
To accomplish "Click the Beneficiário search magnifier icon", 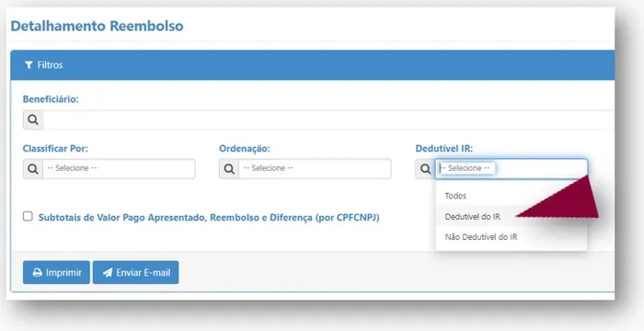I will pos(33,120).
